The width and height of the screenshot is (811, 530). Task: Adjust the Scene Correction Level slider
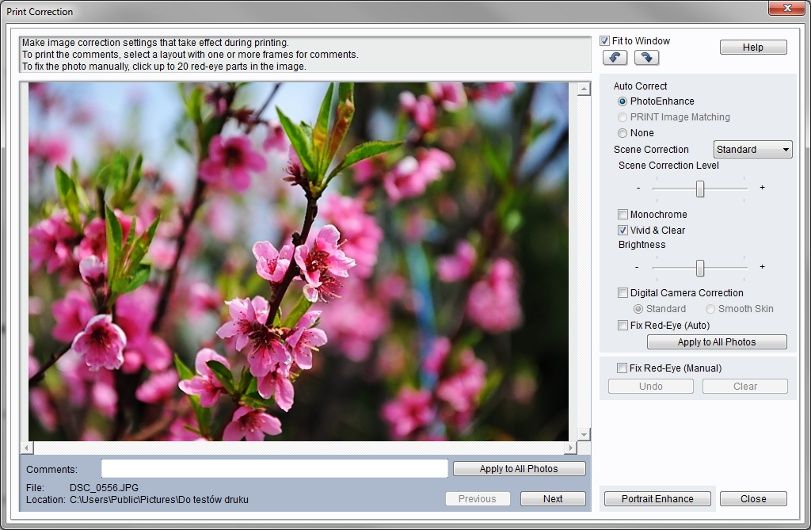(700, 189)
